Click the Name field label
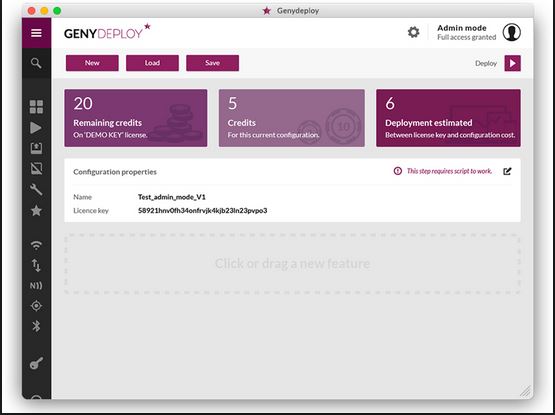 tap(82, 197)
